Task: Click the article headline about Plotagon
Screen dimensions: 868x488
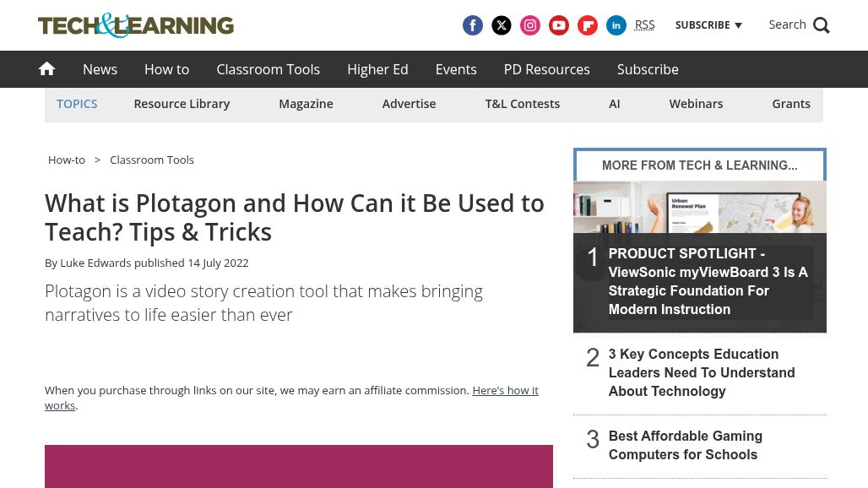Action: (295, 218)
